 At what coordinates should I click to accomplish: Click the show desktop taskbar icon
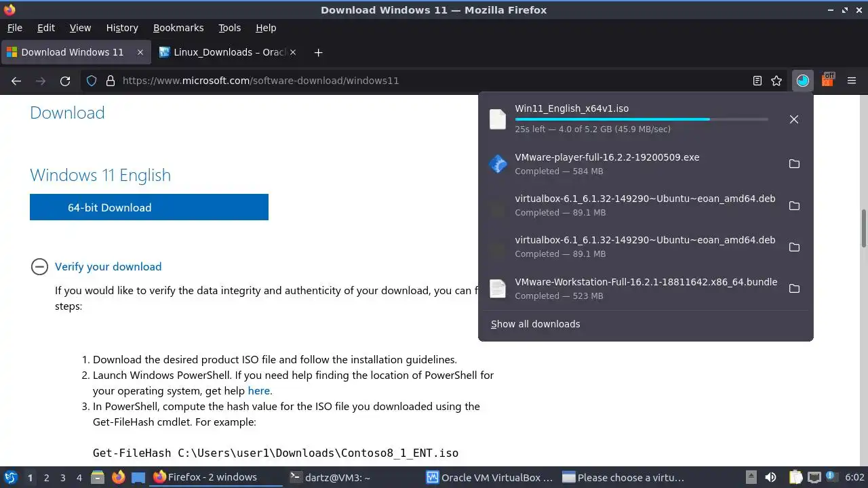tap(138, 478)
